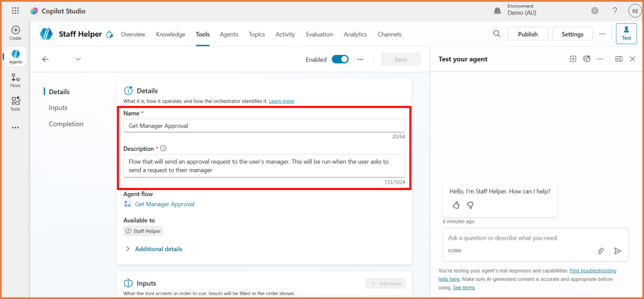The image size is (644, 299).
Task: Click the search magnifier icon
Action: pos(497,33)
